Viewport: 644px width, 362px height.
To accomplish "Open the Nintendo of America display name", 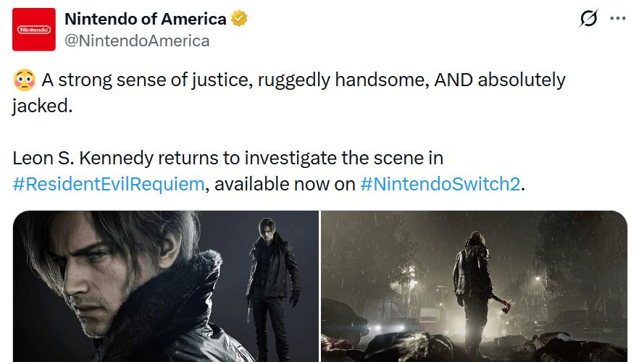I will pyautogui.click(x=145, y=19).
